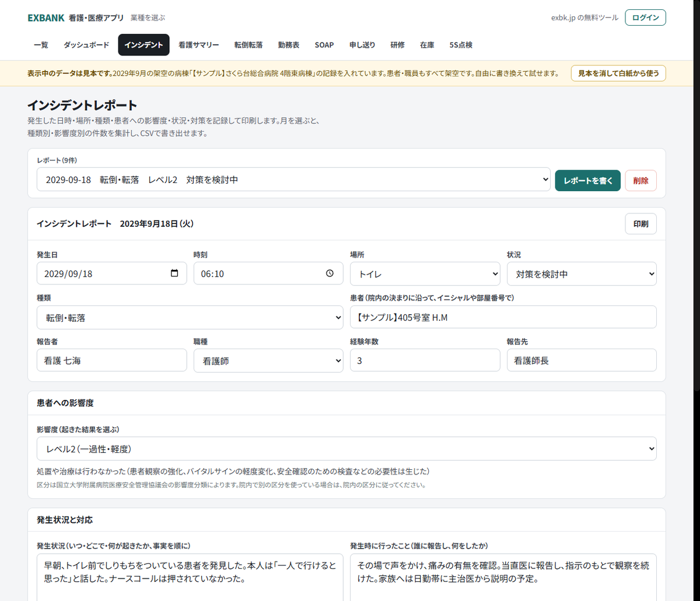700x601 pixels.
Task: Go to 看護サマリー tab
Action: point(199,45)
